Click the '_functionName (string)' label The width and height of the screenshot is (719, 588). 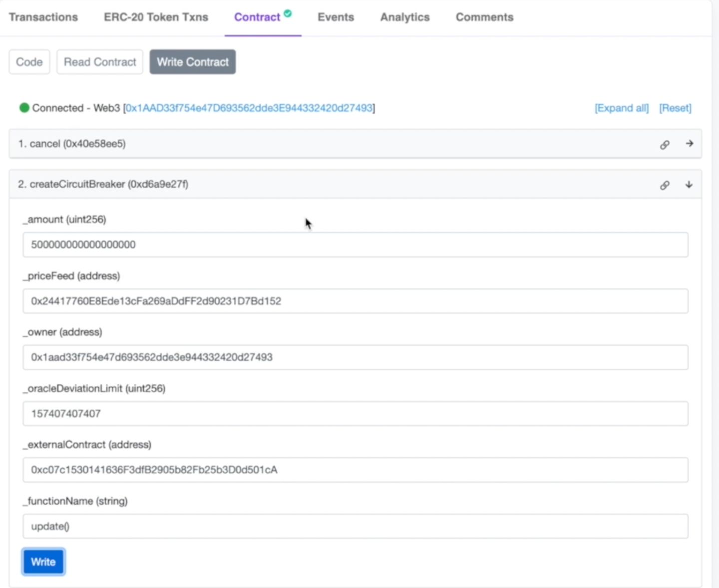pyautogui.click(x=75, y=501)
